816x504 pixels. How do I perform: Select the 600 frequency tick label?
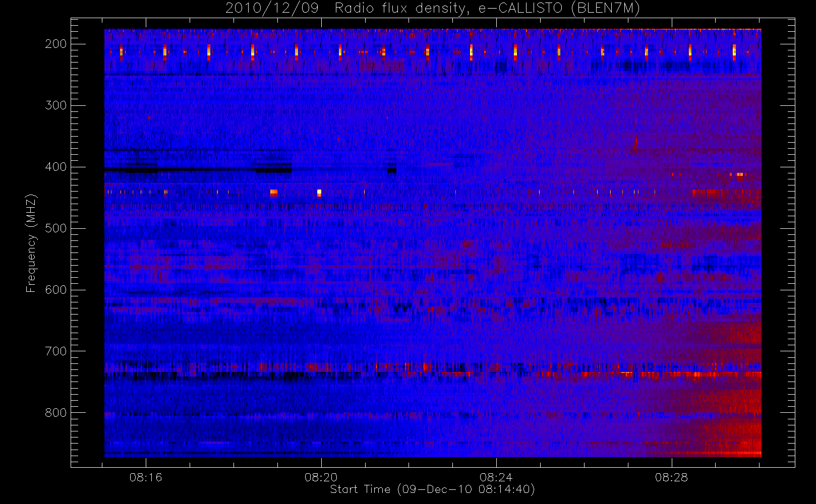pos(56,290)
